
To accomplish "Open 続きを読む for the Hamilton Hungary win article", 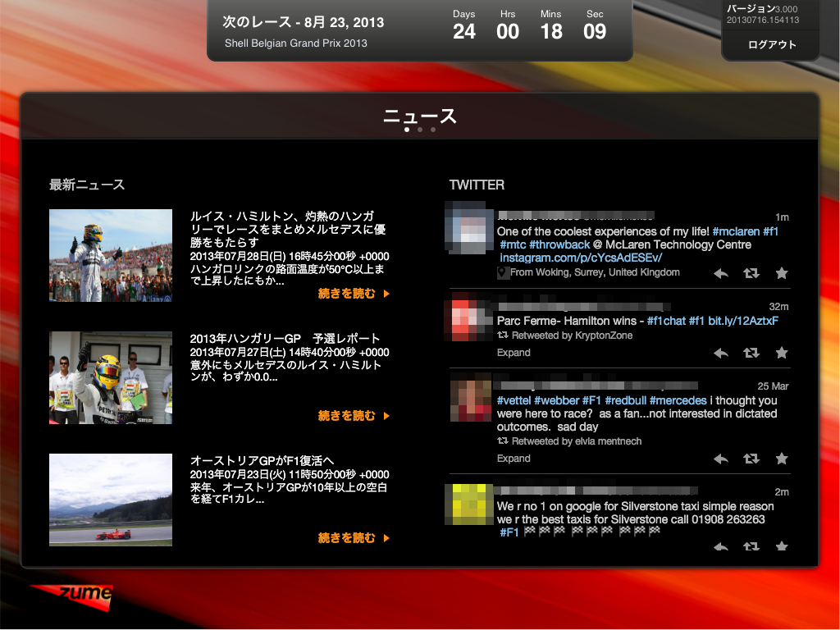I will point(354,294).
